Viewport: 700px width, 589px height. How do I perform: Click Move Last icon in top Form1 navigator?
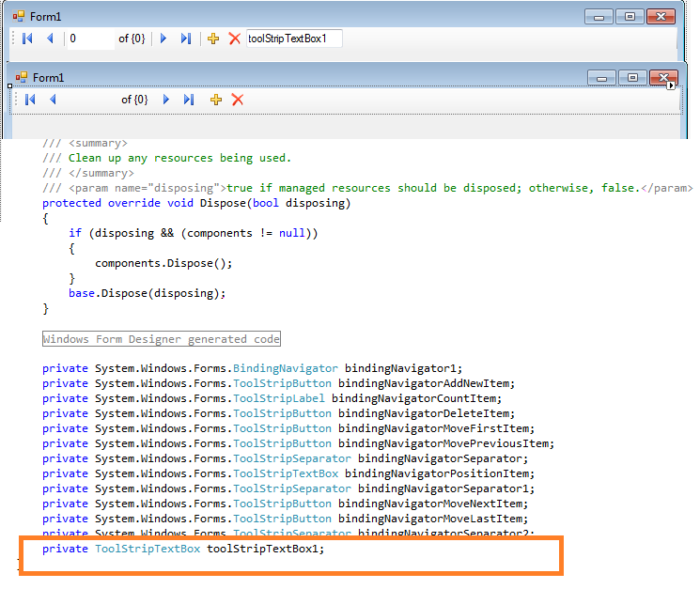(x=186, y=39)
